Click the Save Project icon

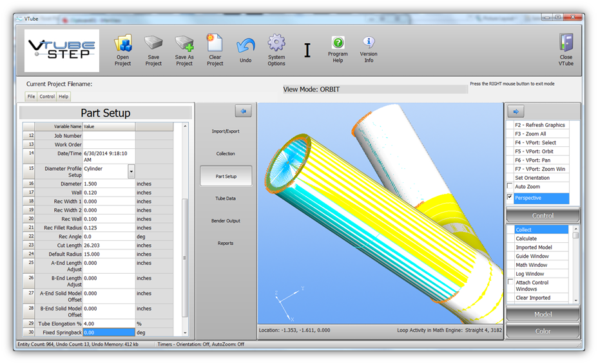click(153, 44)
